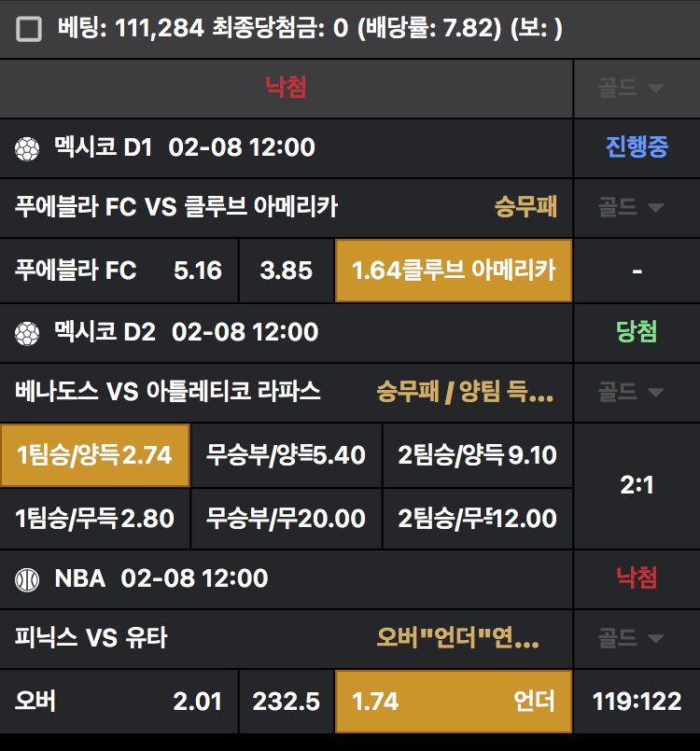Click soccer ball icon beside 멕시코 D1
This screenshot has width=700, height=751.
coord(27,147)
